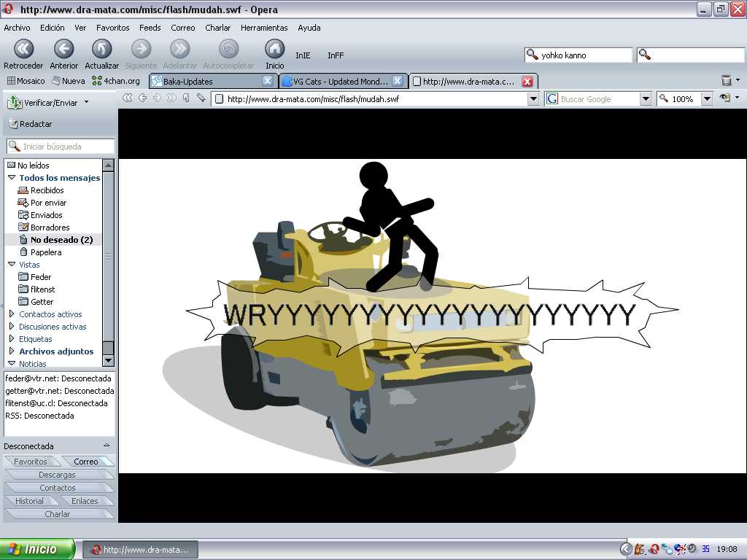Click the address bar rewind icon
Image resolution: width=747 pixels, height=560 pixels.
127,98
